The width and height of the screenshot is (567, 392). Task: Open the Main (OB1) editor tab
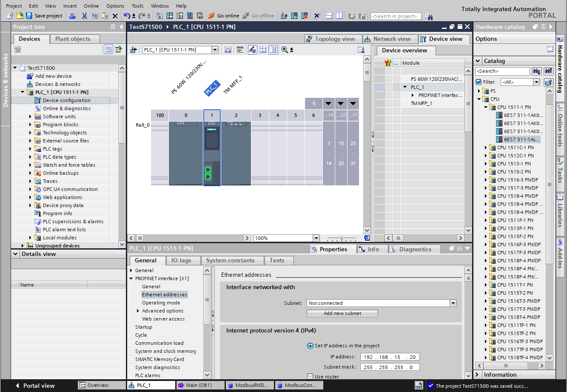pos(200,385)
